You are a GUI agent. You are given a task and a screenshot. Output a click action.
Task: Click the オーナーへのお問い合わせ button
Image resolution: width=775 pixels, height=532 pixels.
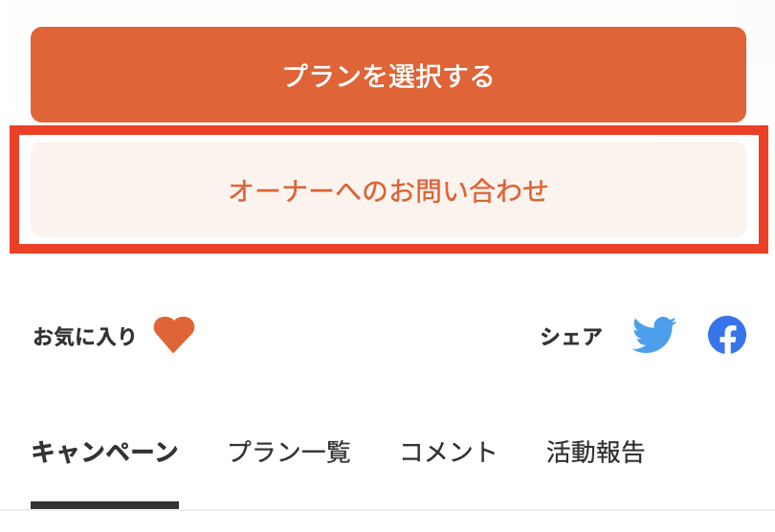point(387,189)
